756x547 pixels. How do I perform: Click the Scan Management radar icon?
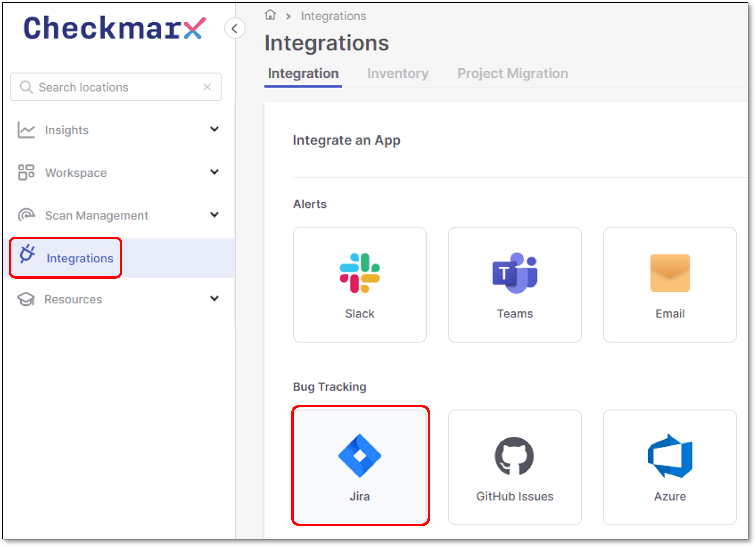click(26, 215)
